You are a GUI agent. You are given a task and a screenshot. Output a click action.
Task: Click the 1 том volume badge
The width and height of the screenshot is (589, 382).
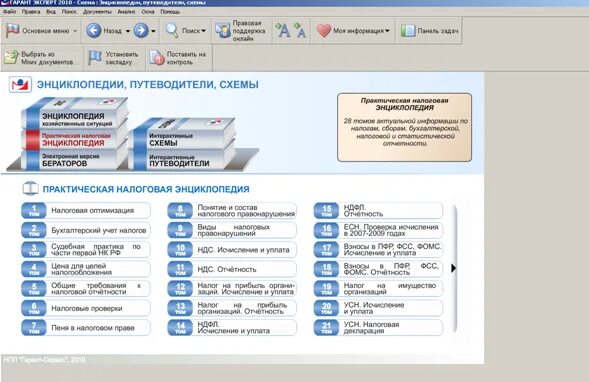(34, 210)
